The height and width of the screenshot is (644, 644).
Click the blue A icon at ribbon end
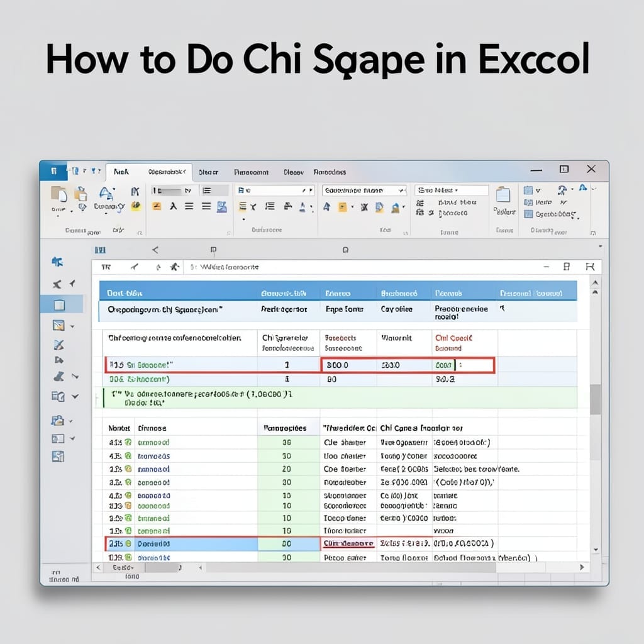coord(583,187)
